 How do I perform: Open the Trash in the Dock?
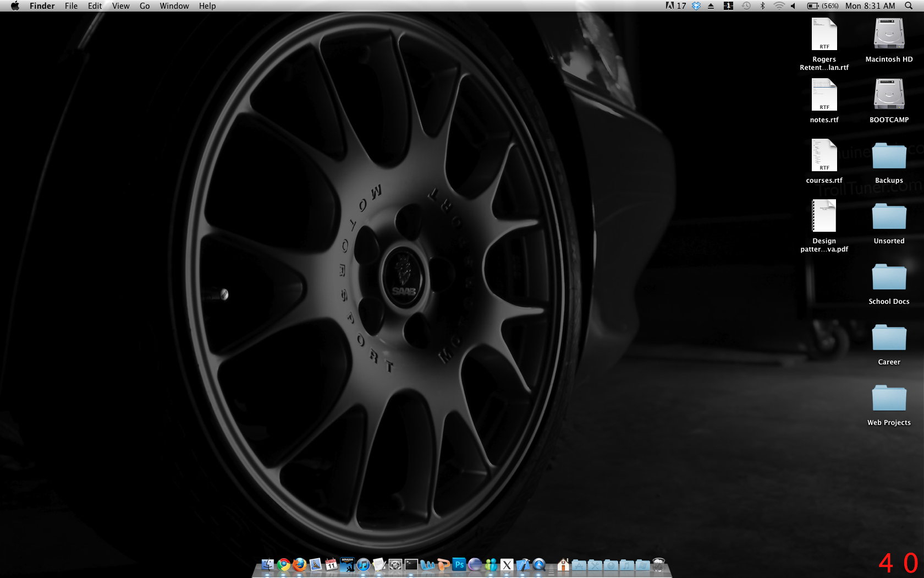click(x=659, y=564)
